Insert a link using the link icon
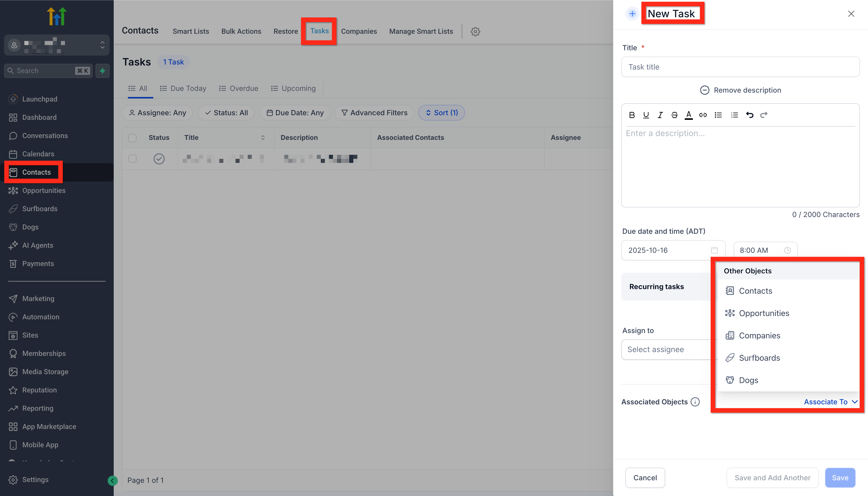The image size is (868, 496). coord(703,115)
